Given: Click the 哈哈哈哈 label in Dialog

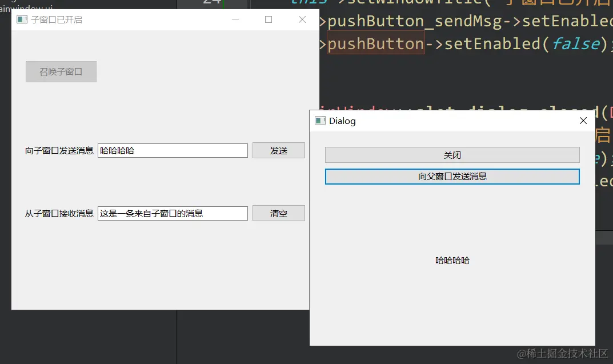Looking at the screenshot, I should (452, 261).
